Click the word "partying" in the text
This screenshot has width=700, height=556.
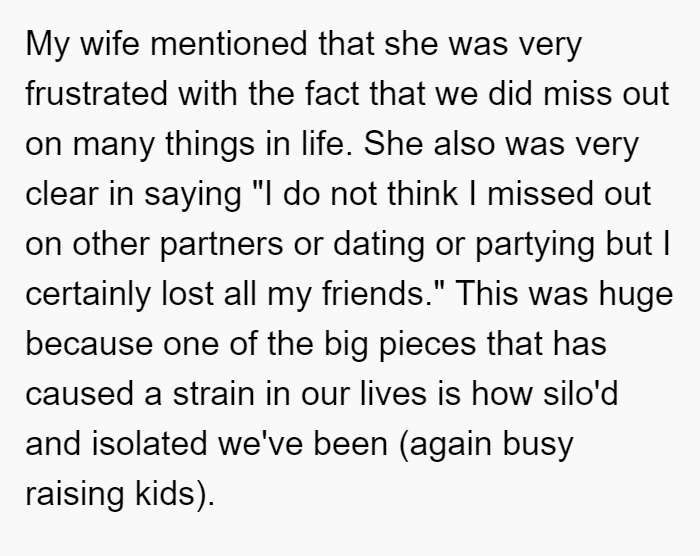[x=534, y=245]
